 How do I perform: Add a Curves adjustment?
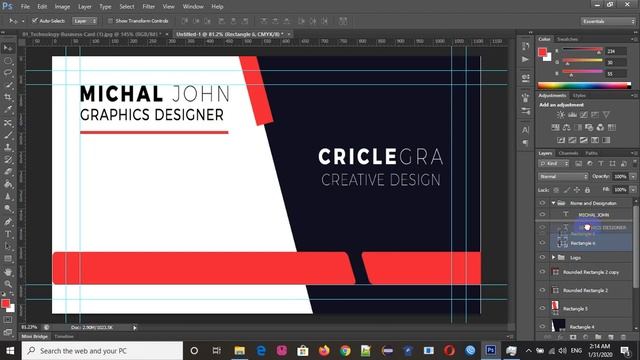pos(584,115)
